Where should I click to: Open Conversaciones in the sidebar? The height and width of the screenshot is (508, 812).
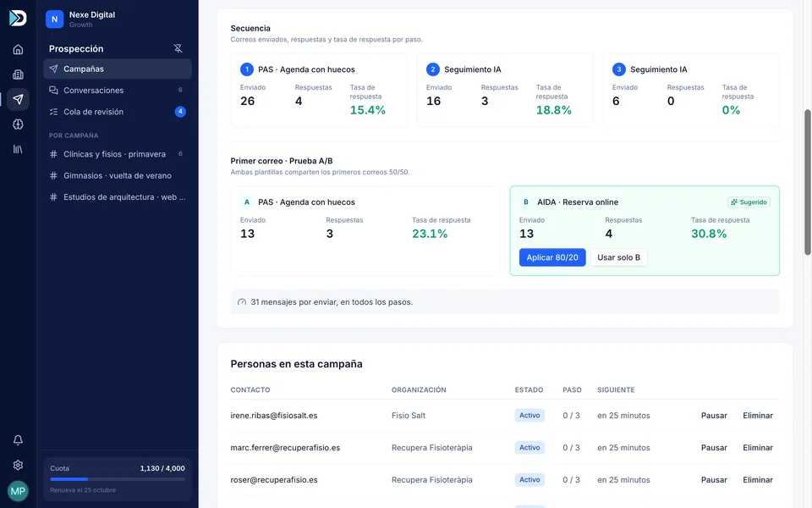[x=118, y=91]
